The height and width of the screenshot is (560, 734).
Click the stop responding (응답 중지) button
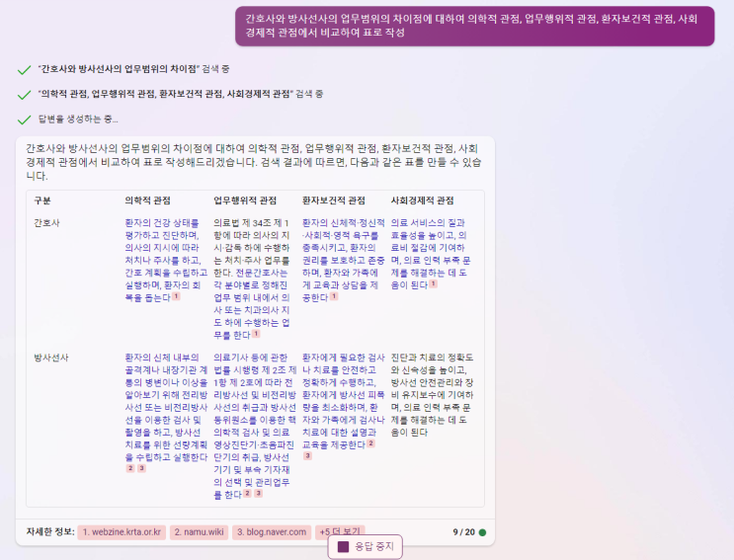[366, 546]
